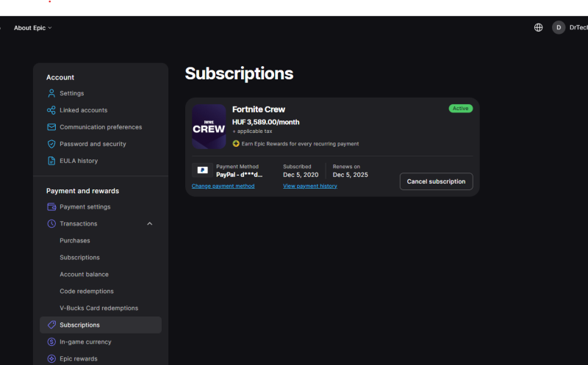Click the EULA history document icon
Viewport: 588px width, 365px height.
[x=51, y=161]
